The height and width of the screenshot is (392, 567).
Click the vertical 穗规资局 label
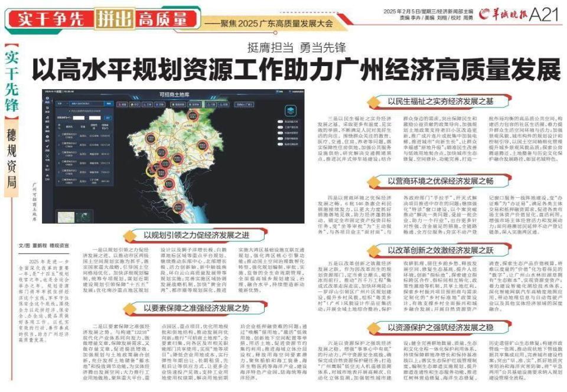[12, 158]
